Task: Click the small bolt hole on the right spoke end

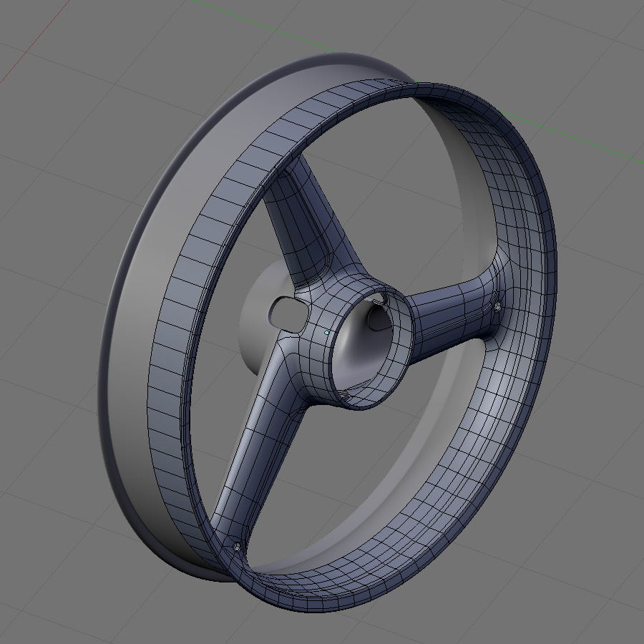Action: pos(497,306)
